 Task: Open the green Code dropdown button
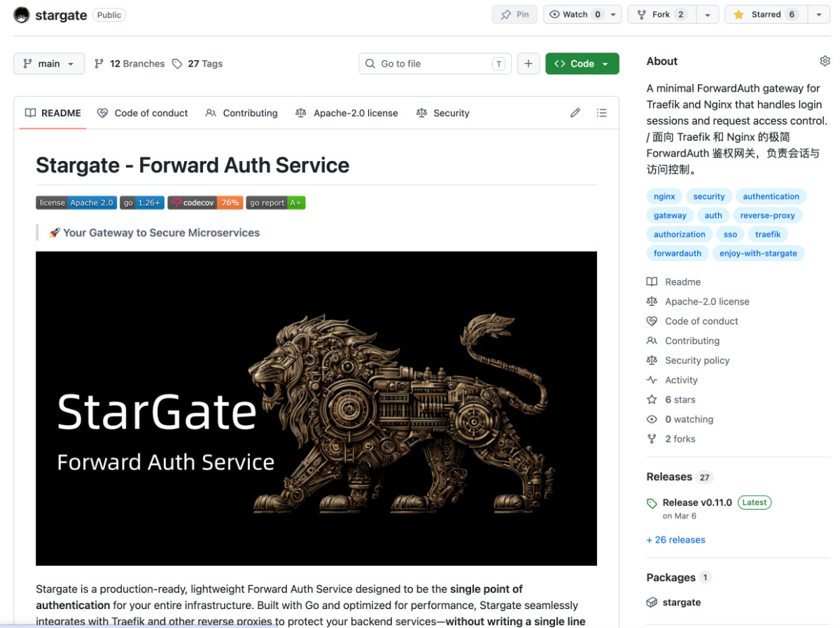pyautogui.click(x=582, y=64)
